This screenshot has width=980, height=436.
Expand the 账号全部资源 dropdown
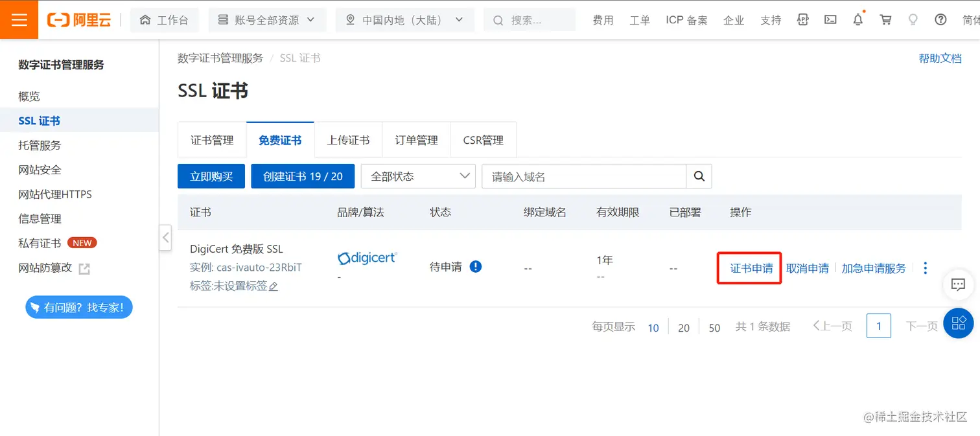[x=267, y=20]
